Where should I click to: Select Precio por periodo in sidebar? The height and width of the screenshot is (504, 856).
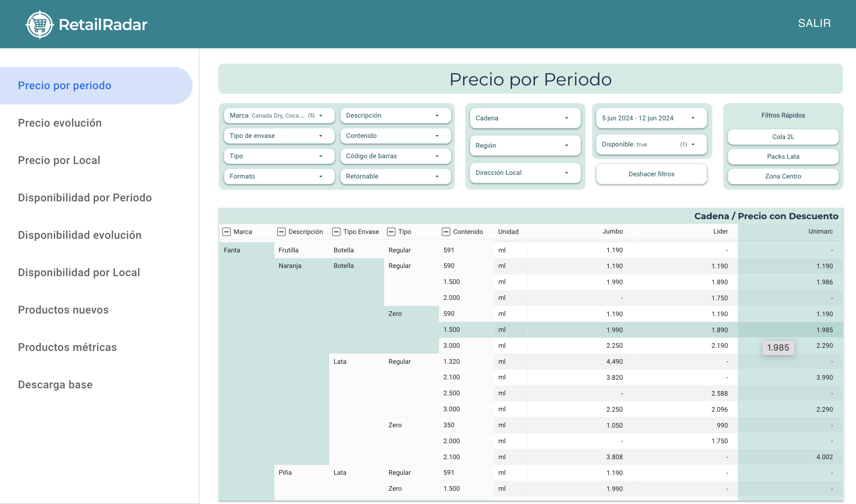pos(96,86)
